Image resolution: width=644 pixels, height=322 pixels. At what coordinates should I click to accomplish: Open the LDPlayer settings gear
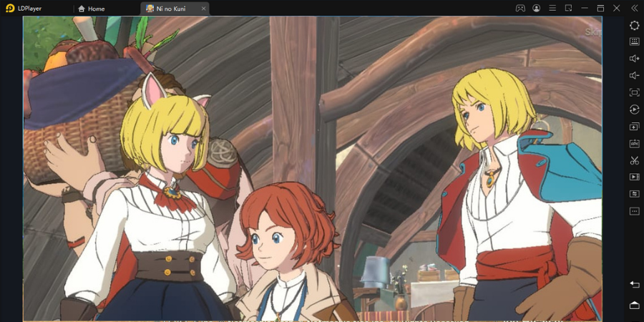pos(634,25)
